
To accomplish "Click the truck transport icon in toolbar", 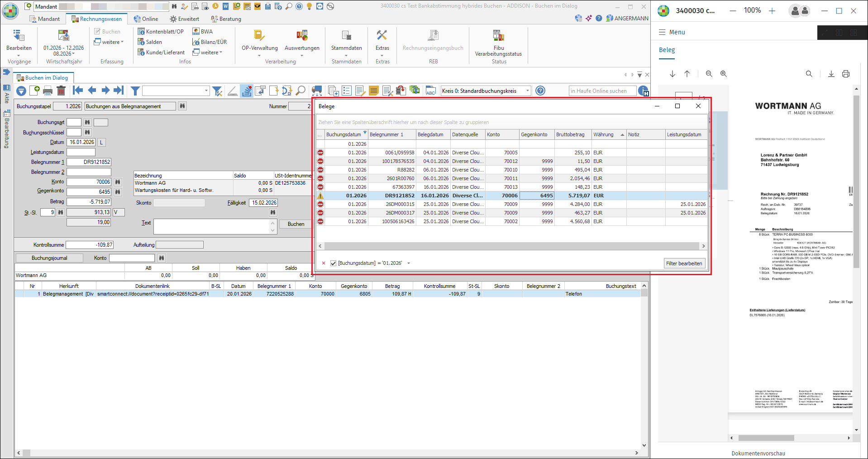I will point(317,91).
